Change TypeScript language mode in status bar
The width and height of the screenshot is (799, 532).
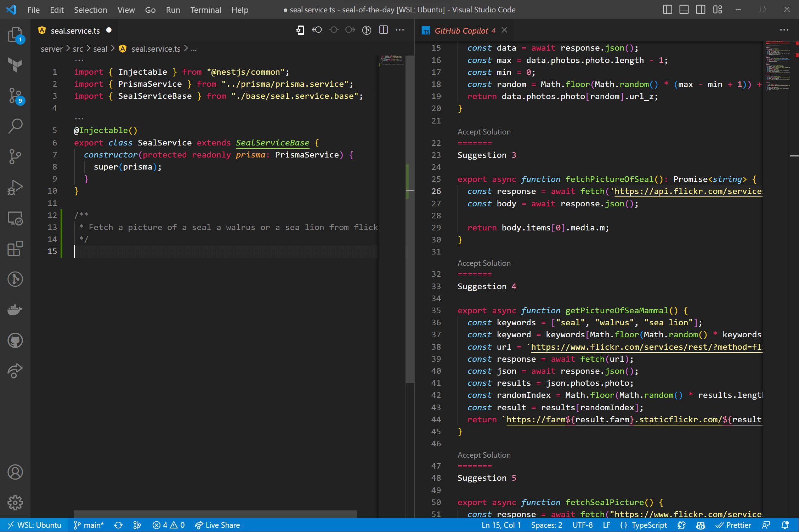(649, 525)
